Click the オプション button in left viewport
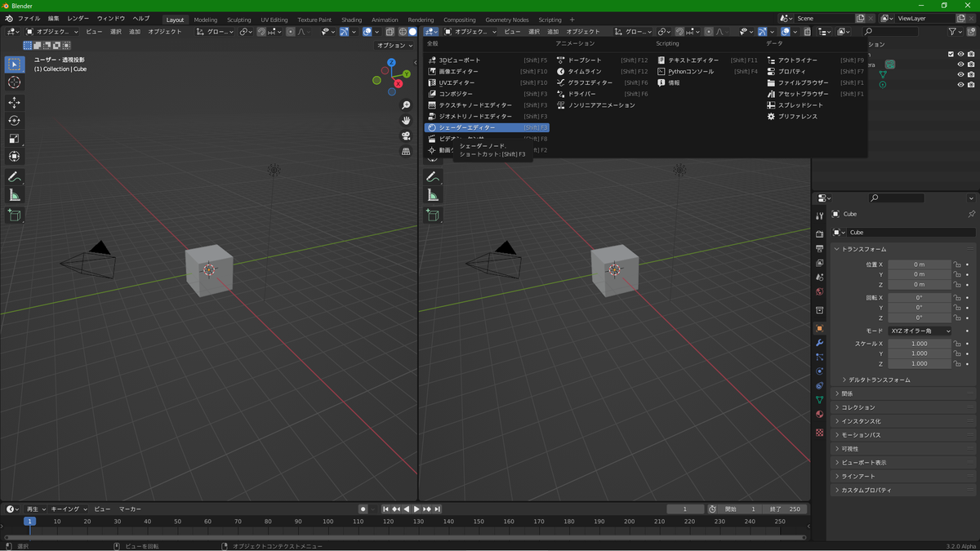This screenshot has height=551, width=980. [394, 46]
